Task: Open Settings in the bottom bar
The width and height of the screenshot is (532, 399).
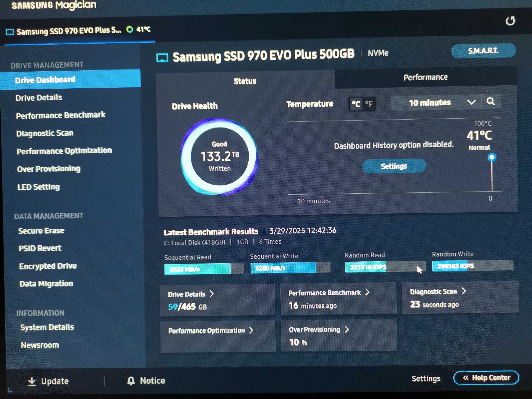Action: [x=426, y=379]
